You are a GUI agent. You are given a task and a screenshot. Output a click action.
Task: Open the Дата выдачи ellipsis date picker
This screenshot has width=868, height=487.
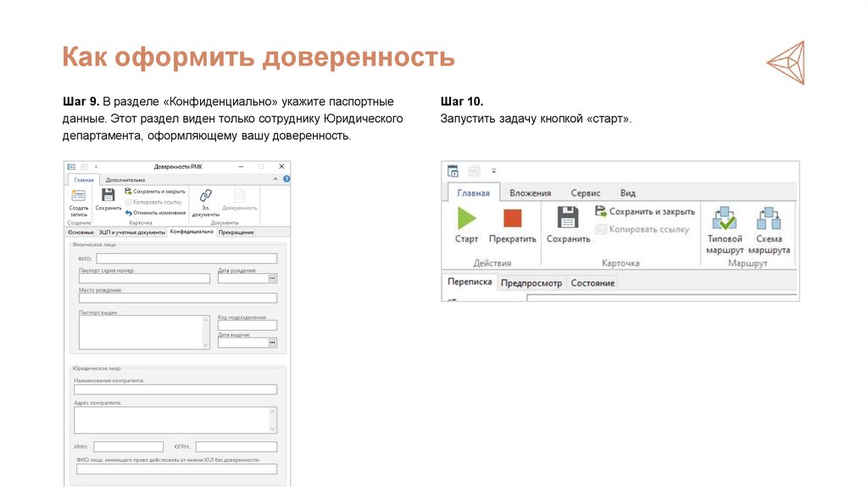pos(272,343)
